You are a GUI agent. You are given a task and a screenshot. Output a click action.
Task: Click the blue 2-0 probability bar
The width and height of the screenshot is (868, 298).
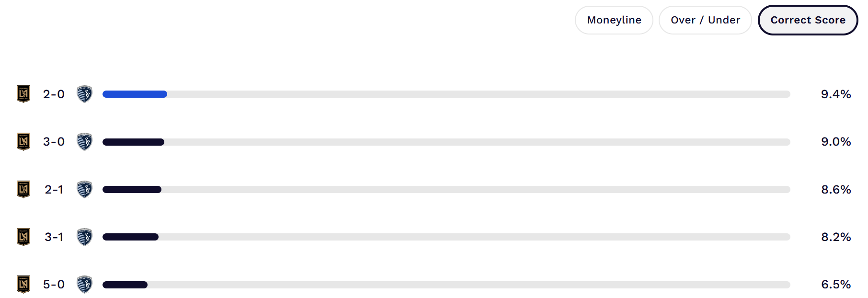pyautogui.click(x=135, y=94)
